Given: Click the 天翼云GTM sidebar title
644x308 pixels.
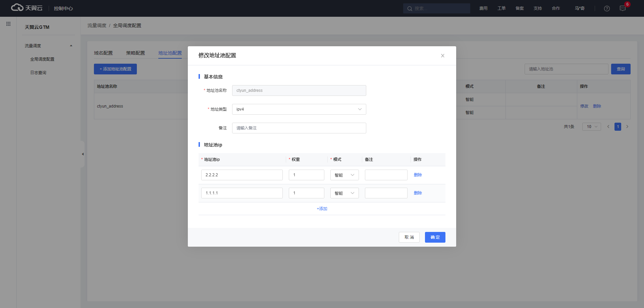Looking at the screenshot, I should click(37, 27).
